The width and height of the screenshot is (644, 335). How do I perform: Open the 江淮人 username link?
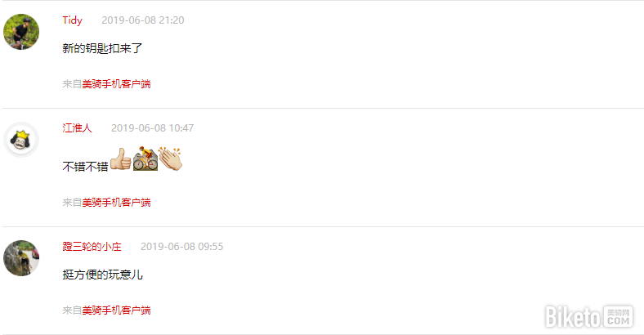(x=77, y=128)
